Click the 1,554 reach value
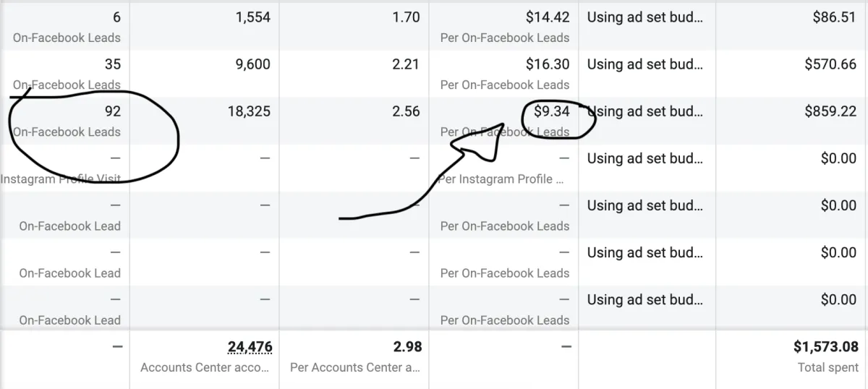 [x=252, y=17]
